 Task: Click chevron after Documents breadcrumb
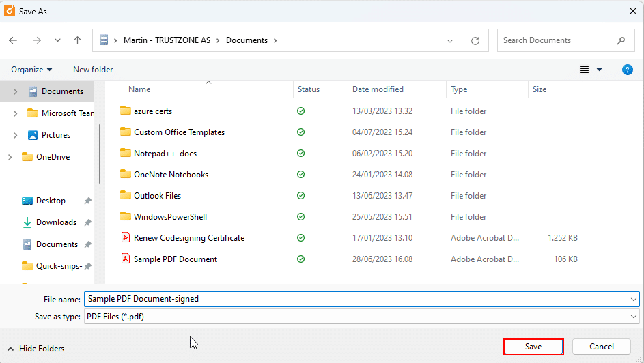[275, 40]
